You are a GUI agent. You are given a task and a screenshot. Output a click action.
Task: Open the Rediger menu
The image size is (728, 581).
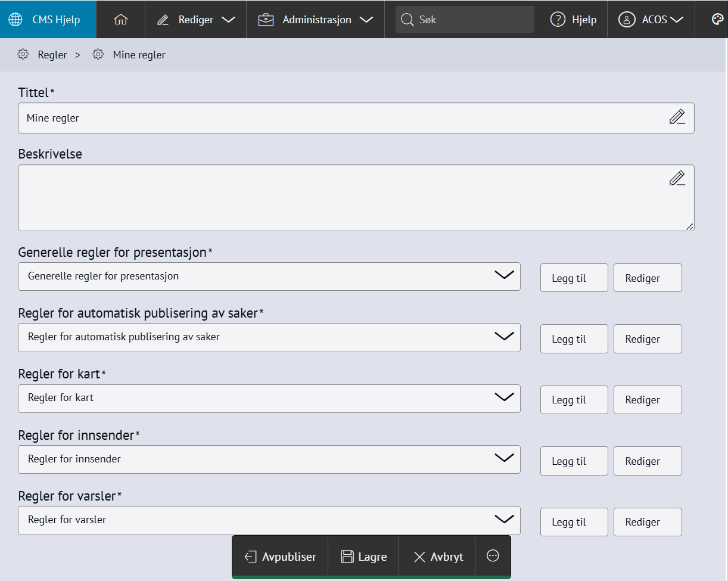pyautogui.click(x=195, y=20)
